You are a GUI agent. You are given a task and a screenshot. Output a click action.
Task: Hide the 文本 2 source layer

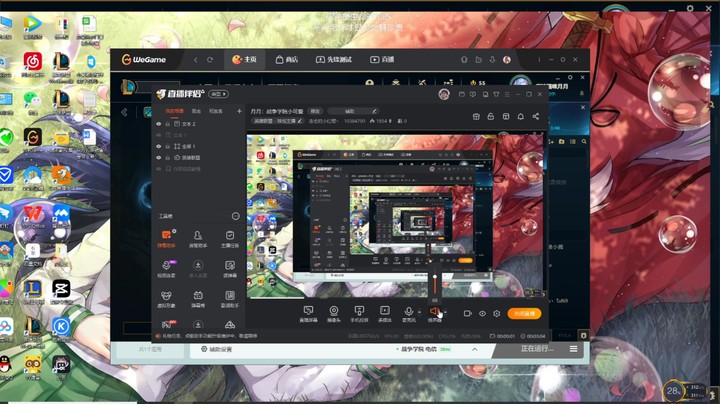(159, 124)
